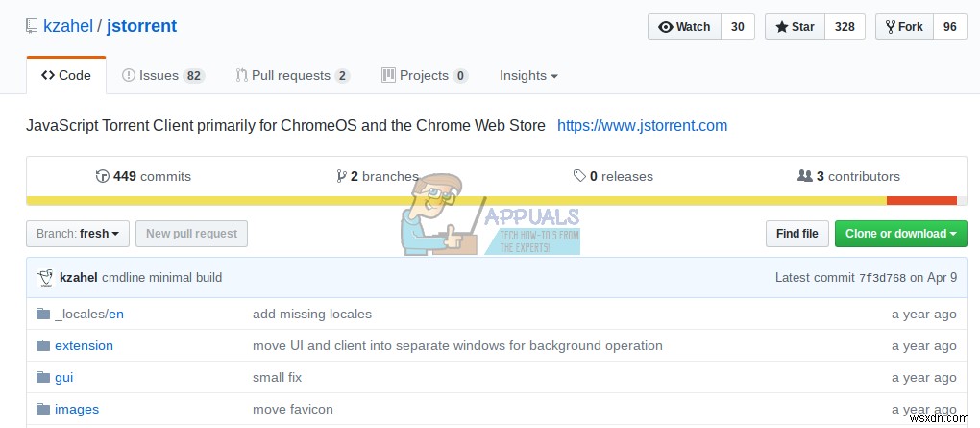This screenshot has width=980, height=428.
Task: Click the folder icon for _locales/en
Action: (43, 314)
